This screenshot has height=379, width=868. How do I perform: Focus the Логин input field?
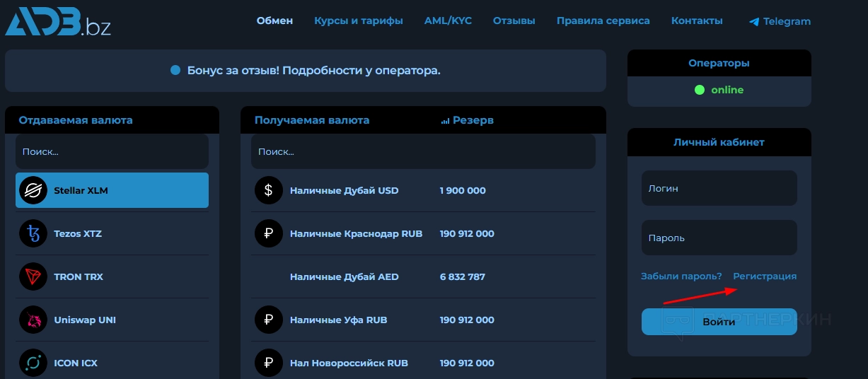(x=719, y=189)
